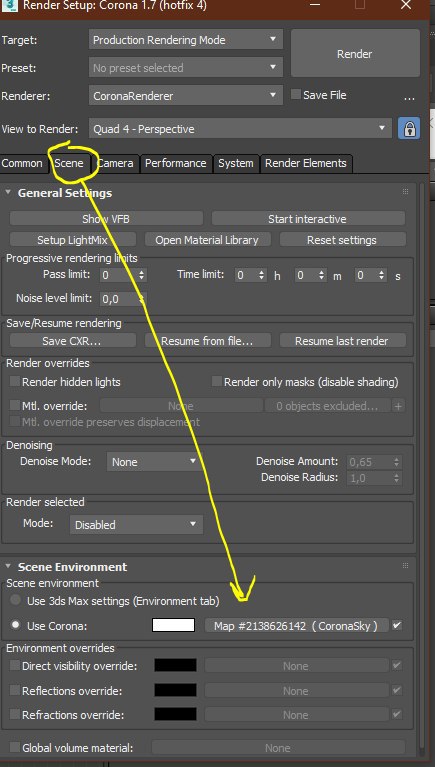Toggle Refractions override checkbox
The image size is (435, 767).
(15, 714)
